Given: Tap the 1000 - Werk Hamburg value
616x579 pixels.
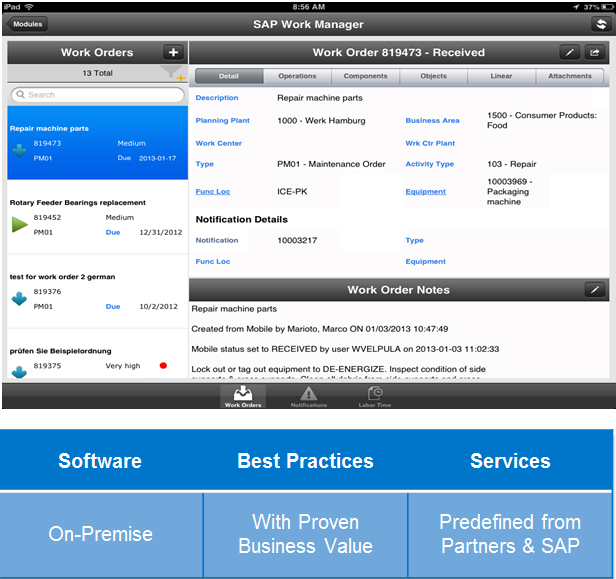Looking at the screenshot, I should tap(321, 121).
